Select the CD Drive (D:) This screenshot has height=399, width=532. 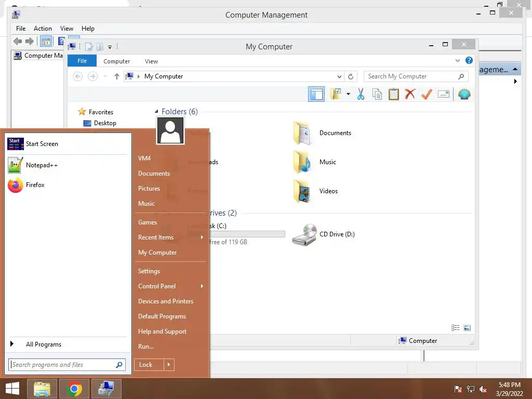coord(323,234)
